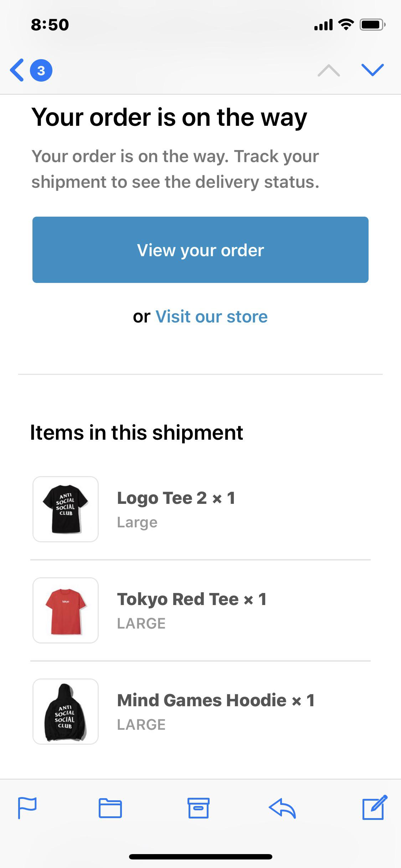Reply using the reply arrow icon
The height and width of the screenshot is (868, 401).
coord(282,808)
